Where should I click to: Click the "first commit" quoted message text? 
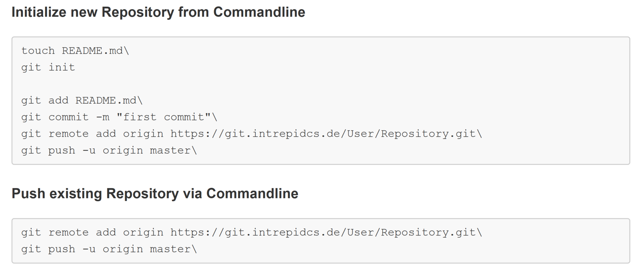pyautogui.click(x=163, y=117)
